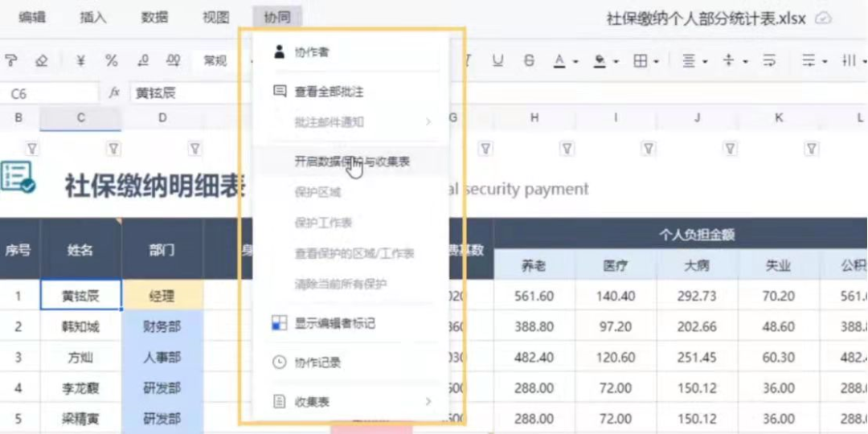Click the decrease decimal places icon
The height and width of the screenshot is (434, 868).
coord(143,61)
